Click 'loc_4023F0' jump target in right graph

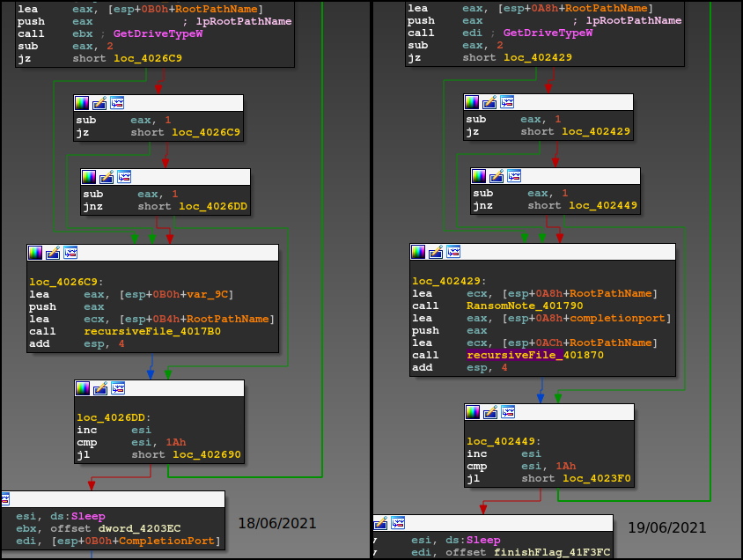point(596,479)
